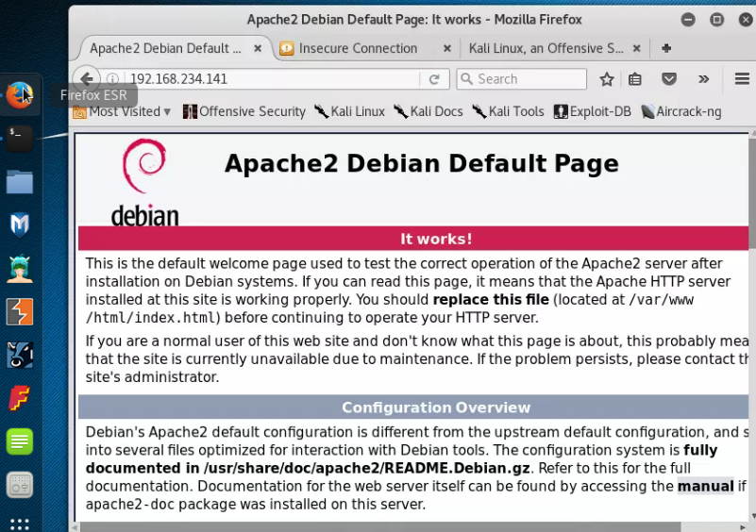Screen dimensions: 756x532
Task: Open the Kali Linux bookmark
Action: pyautogui.click(x=349, y=112)
